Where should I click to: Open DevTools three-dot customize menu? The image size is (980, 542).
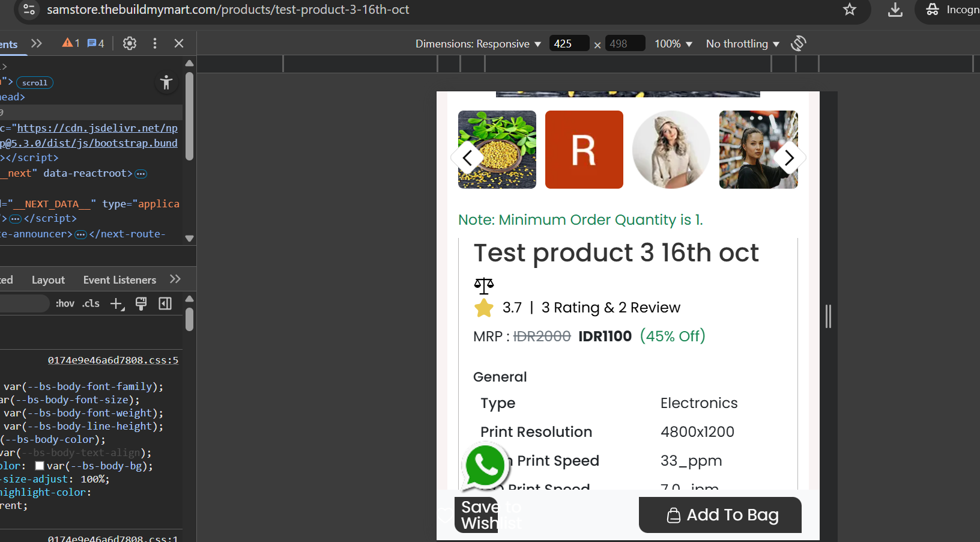(155, 43)
